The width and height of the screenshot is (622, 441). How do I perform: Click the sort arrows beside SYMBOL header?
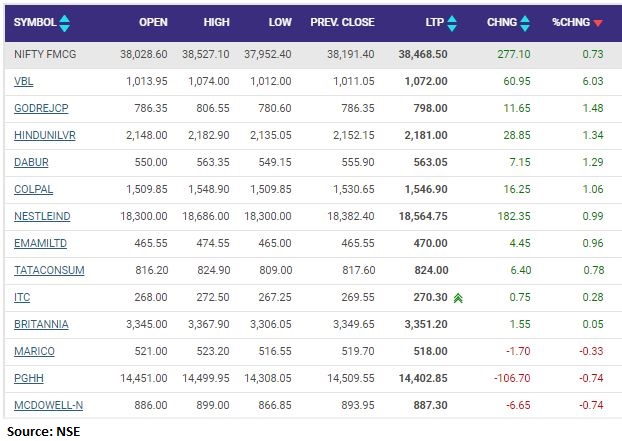65,22
